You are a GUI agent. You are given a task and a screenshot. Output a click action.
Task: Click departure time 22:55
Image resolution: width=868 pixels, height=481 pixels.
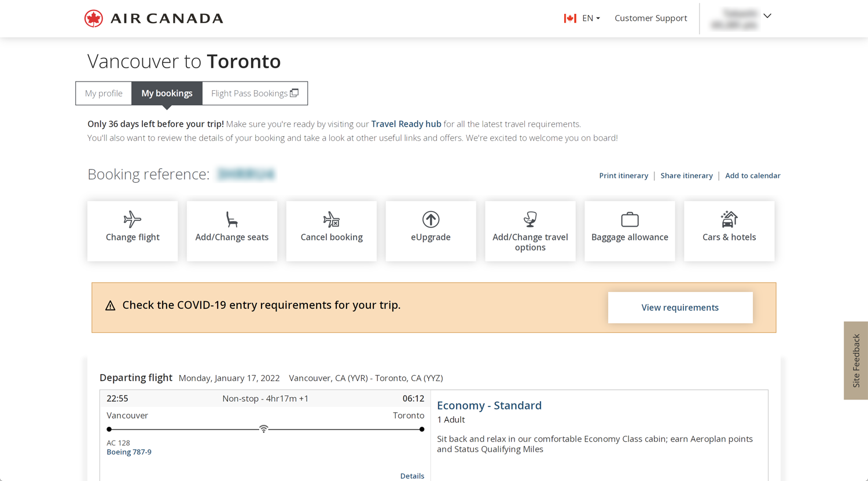coord(117,398)
